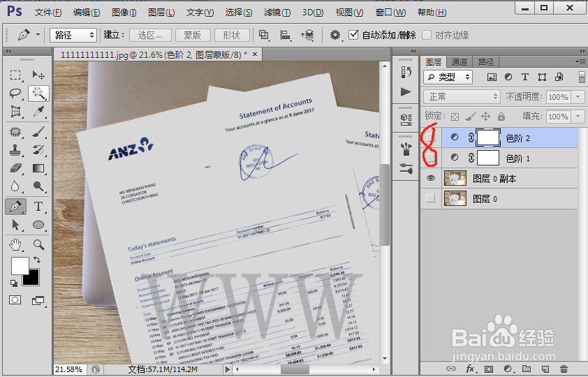This screenshot has height=377, width=588.
Task: Select the Crop tool
Action: (15, 111)
